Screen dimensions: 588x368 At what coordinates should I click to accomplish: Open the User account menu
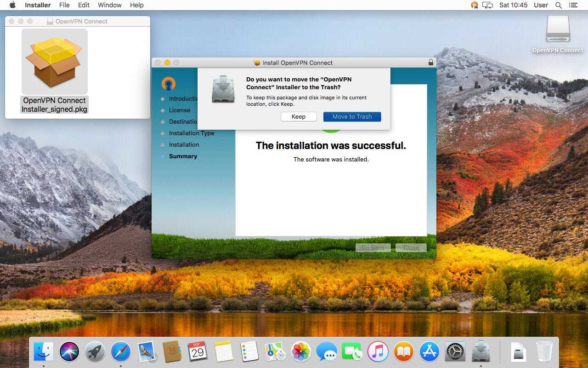point(541,5)
